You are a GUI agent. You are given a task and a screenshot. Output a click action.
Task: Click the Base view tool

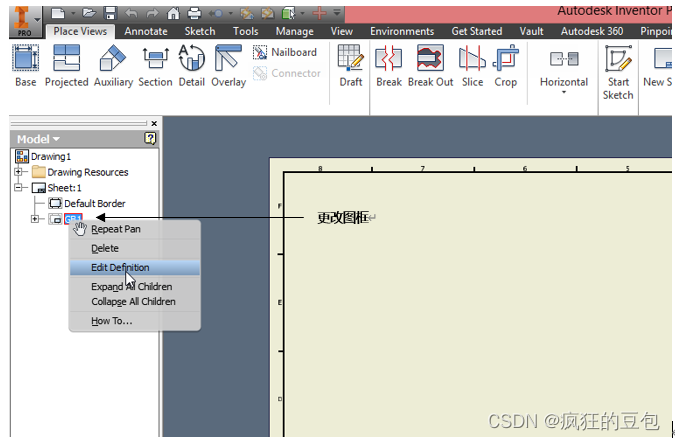coord(25,66)
